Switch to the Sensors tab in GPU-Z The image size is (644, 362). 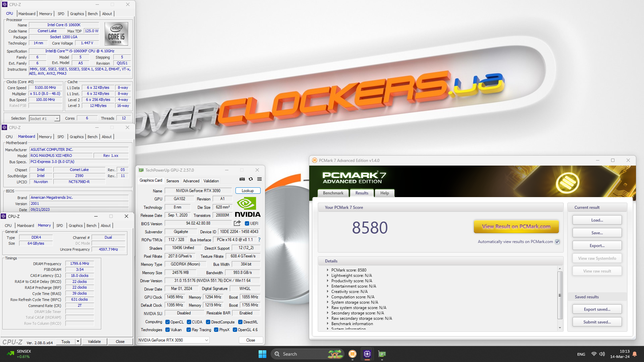172,181
